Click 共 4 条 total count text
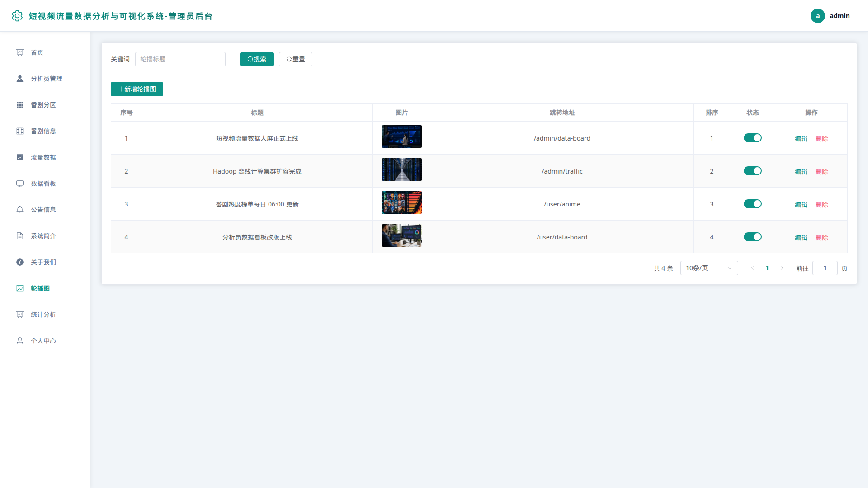868x488 pixels. (x=663, y=268)
